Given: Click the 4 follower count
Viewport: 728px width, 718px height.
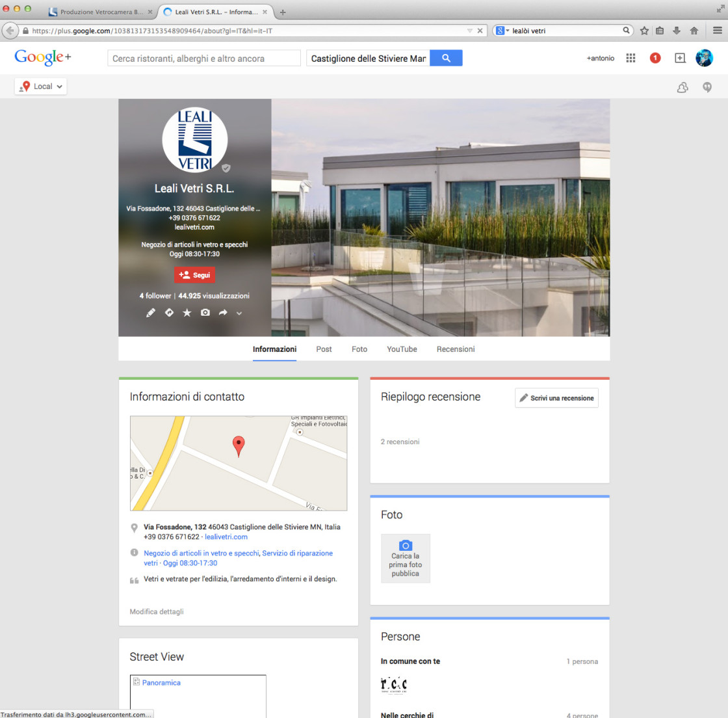Looking at the screenshot, I should [155, 296].
